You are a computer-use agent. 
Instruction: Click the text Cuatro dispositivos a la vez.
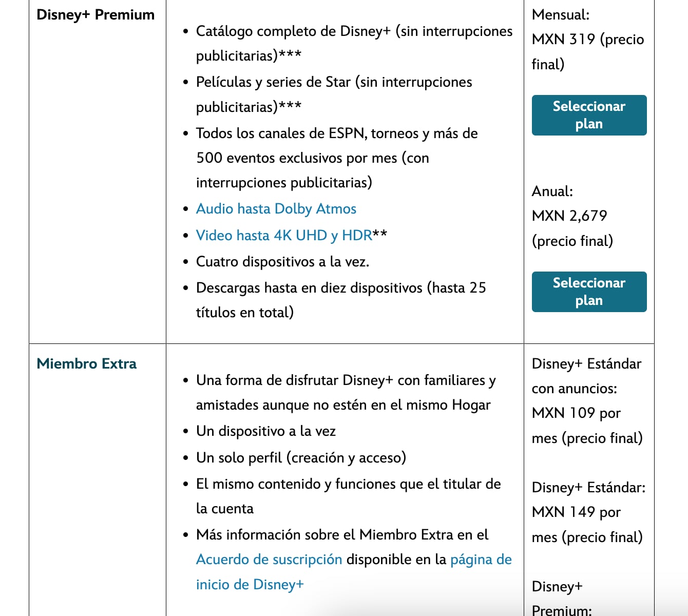[x=282, y=262]
